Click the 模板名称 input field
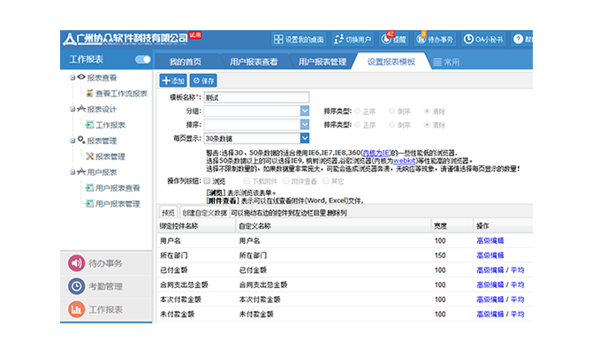 (255, 98)
